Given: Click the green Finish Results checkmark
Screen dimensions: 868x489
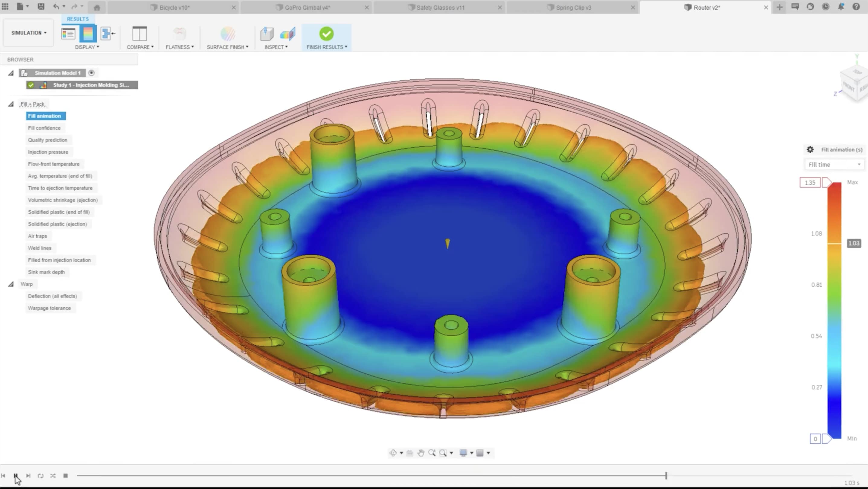Looking at the screenshot, I should pyautogui.click(x=326, y=34).
